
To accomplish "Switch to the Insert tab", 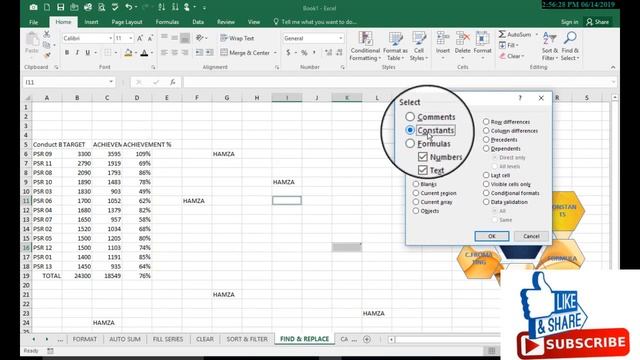I will [91, 22].
